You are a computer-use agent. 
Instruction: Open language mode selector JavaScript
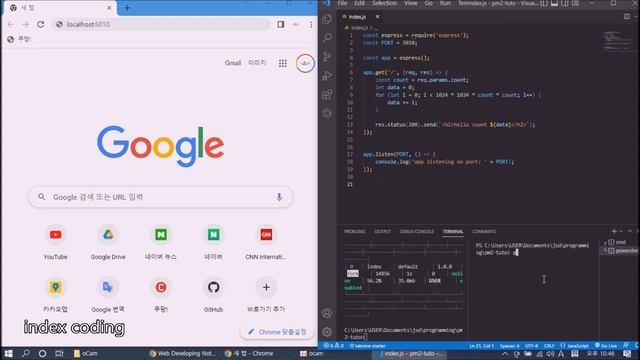(x=574, y=346)
